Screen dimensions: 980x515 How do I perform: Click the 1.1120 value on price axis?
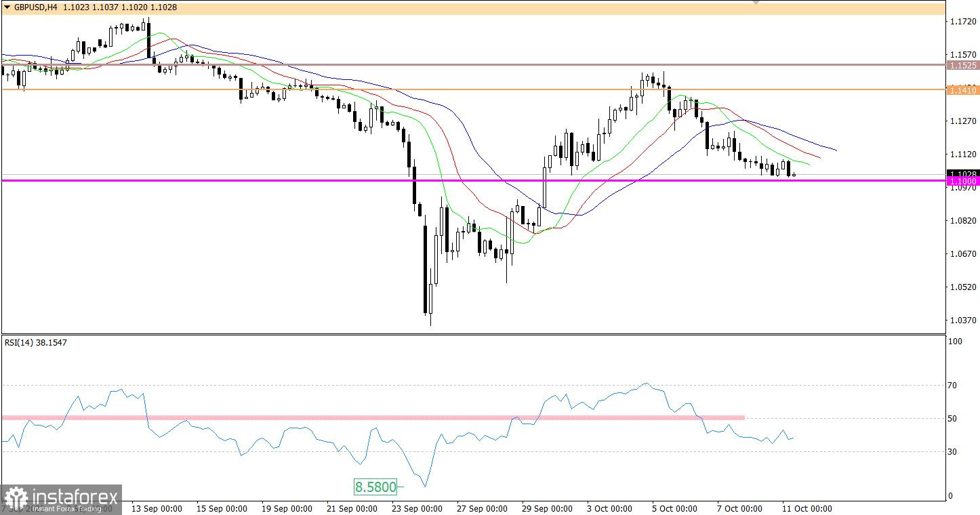[x=963, y=154]
